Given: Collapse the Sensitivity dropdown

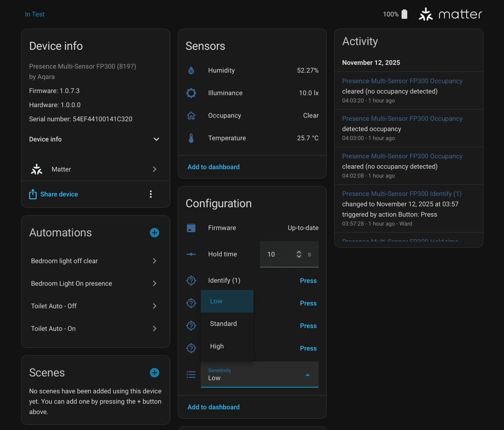Looking at the screenshot, I should click(x=308, y=375).
